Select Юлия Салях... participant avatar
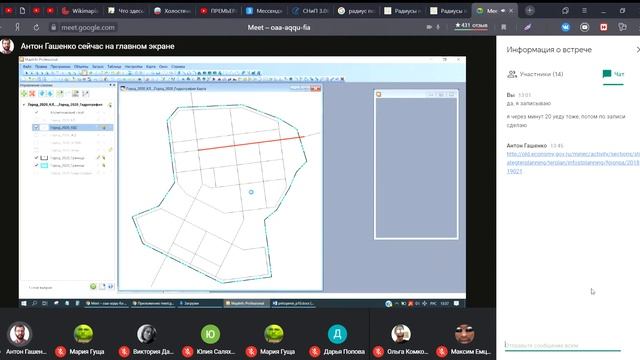The width and height of the screenshot is (640, 360). coord(211,334)
